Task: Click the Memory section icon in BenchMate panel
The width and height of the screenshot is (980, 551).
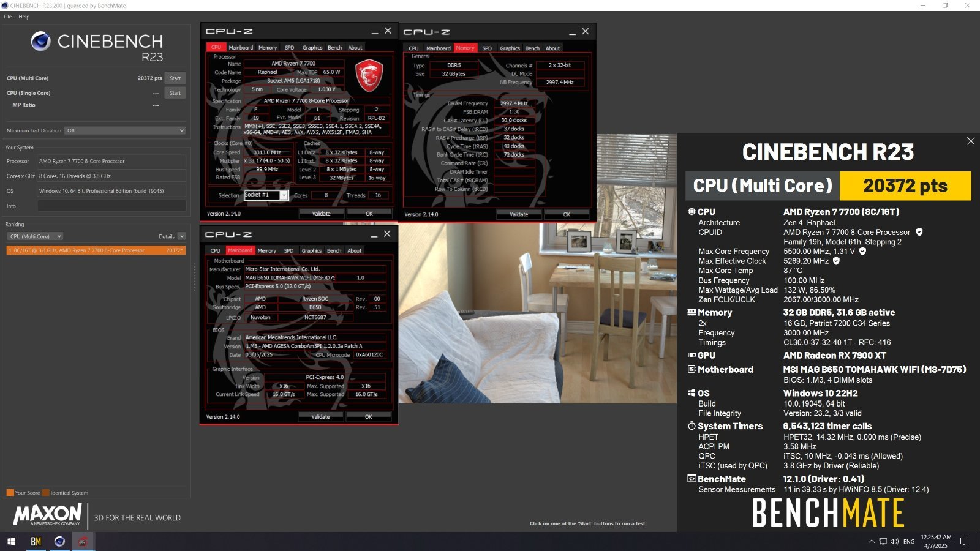Action: click(692, 312)
